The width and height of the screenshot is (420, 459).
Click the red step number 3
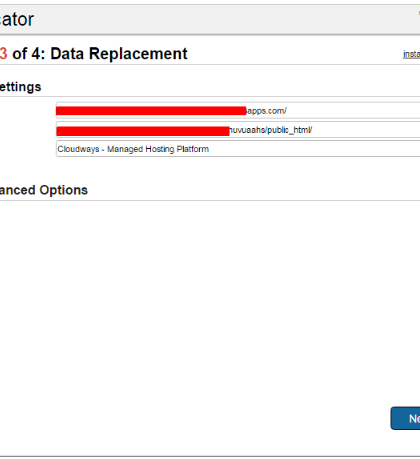point(3,53)
